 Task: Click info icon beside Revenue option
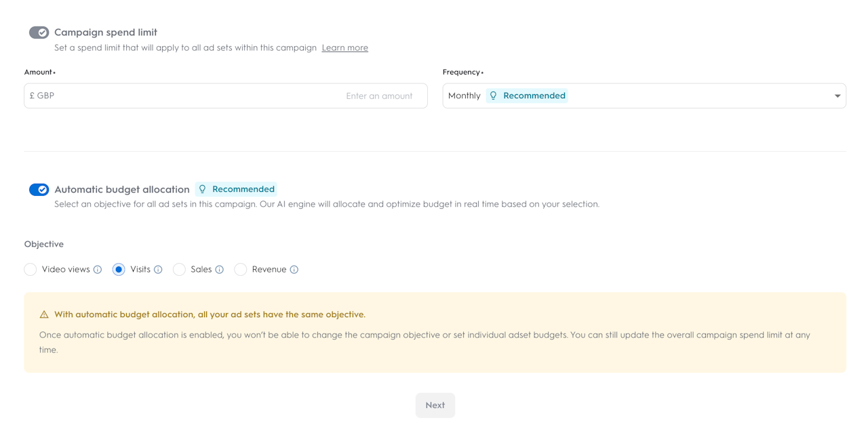click(294, 270)
